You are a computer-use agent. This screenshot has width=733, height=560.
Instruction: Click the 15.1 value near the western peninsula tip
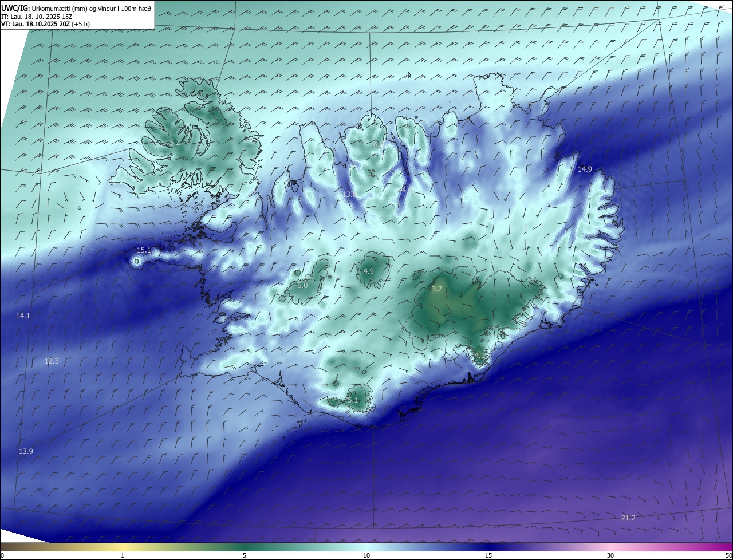click(144, 250)
